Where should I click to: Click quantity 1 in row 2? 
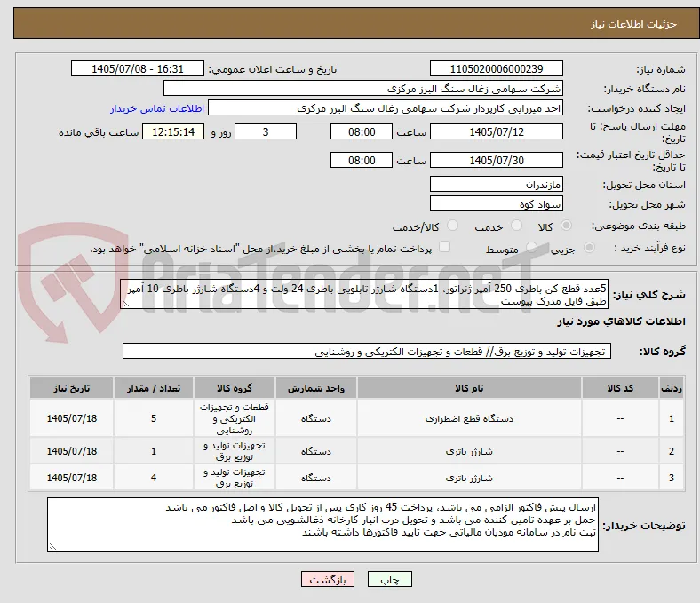click(154, 451)
